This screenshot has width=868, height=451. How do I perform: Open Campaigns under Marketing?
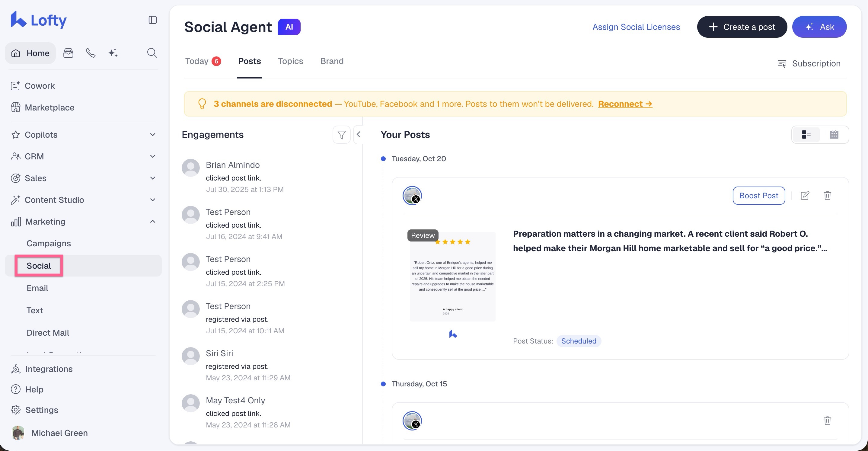click(49, 243)
